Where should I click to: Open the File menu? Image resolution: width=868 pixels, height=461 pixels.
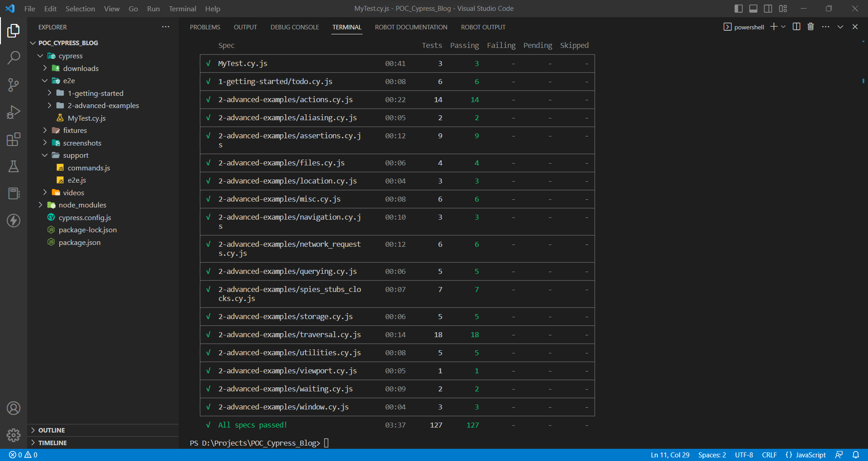[30, 9]
